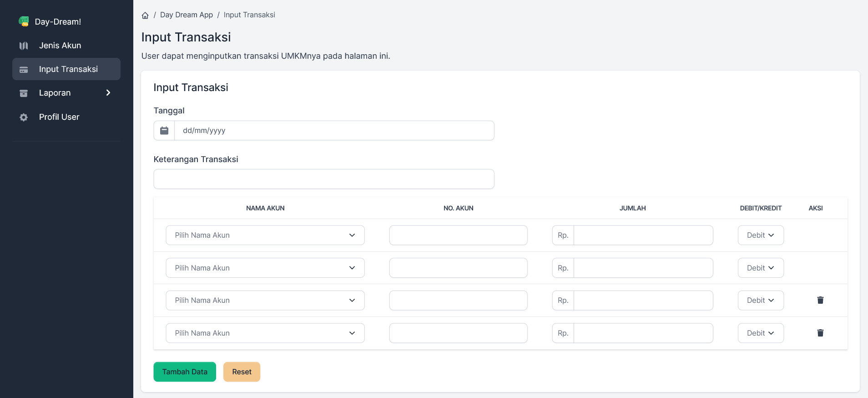The height and width of the screenshot is (398, 868).
Task: Click the Day-Dream! brand title
Action: [x=58, y=21]
